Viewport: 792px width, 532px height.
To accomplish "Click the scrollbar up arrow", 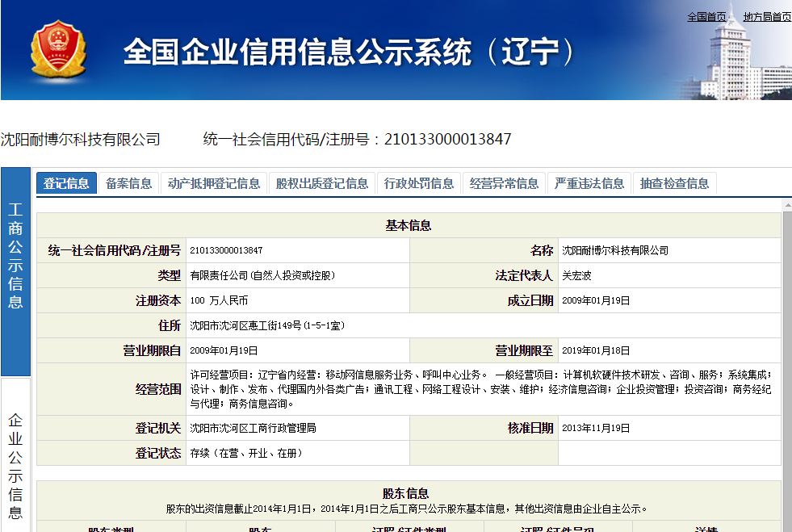I will 787,205.
